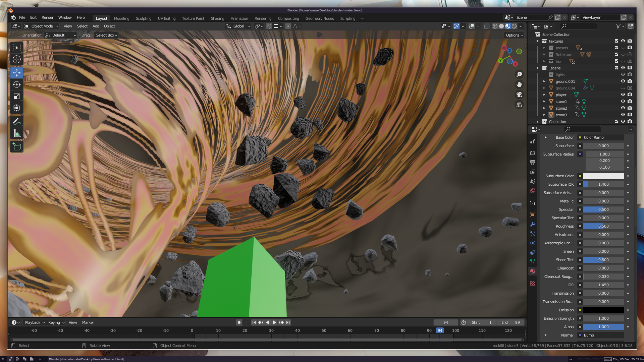Select the Rotate tool in toolbar
Image resolution: width=644 pixels, height=362 pixels.
pyautogui.click(x=17, y=85)
